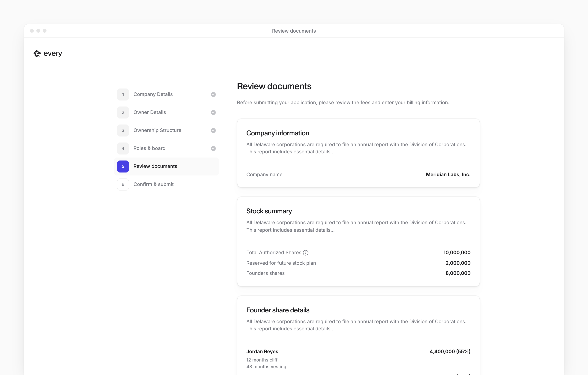Screen dimensions: 588x375
Task: Click step number 3 badge
Action: 123,130
